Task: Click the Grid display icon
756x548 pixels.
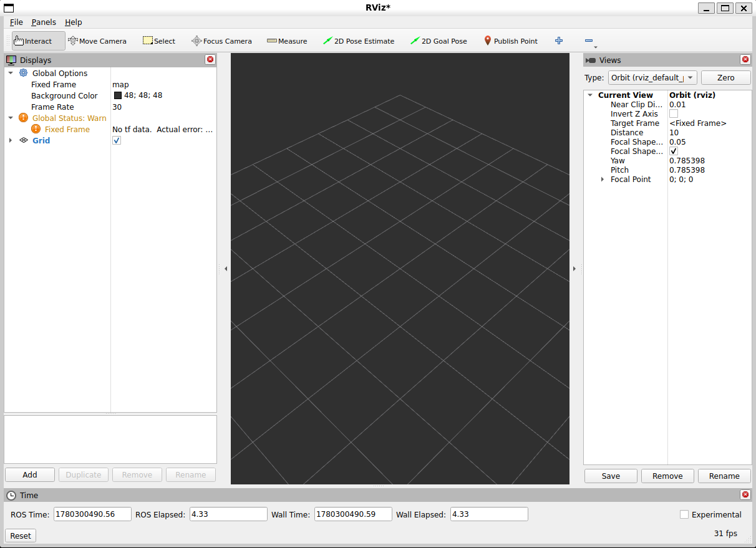Action: tap(24, 140)
